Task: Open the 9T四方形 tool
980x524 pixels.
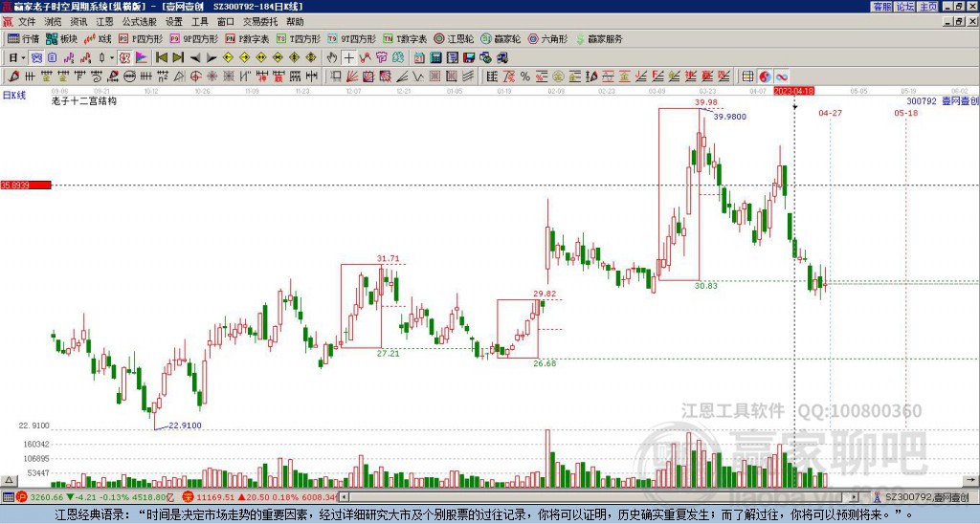Action: 351,38
